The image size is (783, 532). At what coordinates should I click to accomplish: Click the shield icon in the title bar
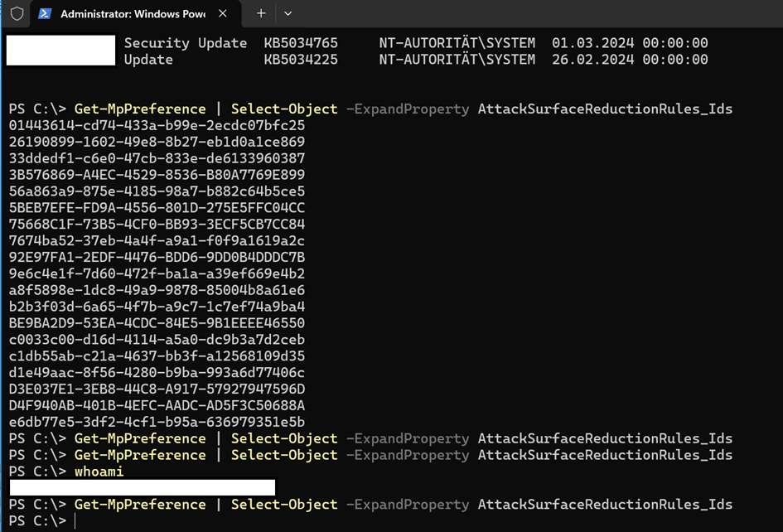click(x=17, y=13)
